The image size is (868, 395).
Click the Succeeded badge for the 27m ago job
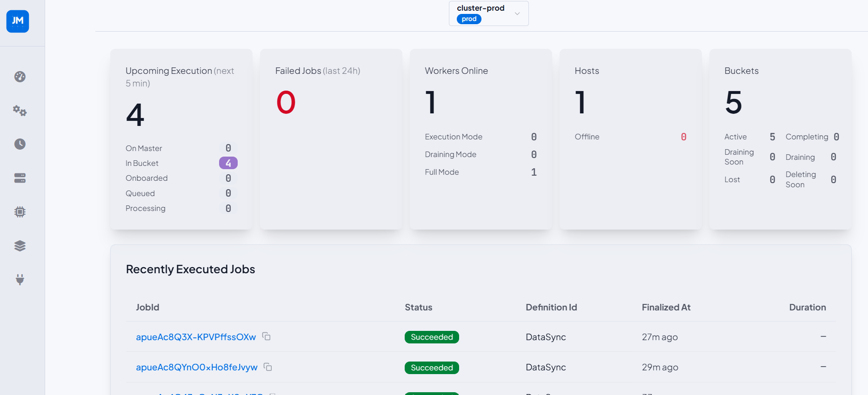432,337
